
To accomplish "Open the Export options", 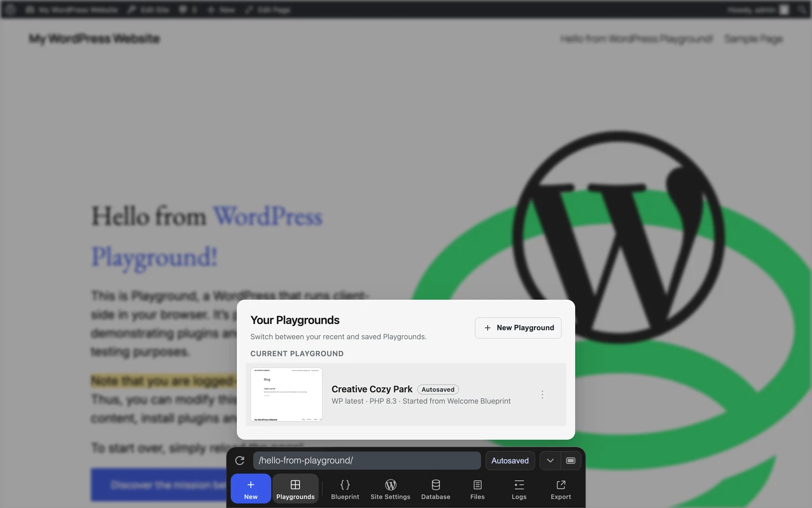I will coord(561,489).
